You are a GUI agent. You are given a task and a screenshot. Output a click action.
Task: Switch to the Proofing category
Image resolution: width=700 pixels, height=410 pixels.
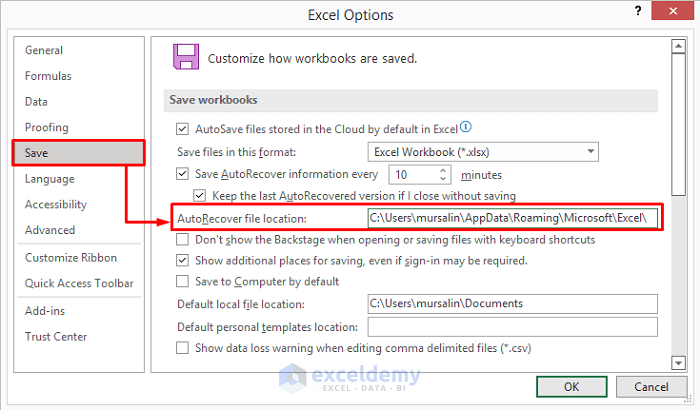point(47,127)
